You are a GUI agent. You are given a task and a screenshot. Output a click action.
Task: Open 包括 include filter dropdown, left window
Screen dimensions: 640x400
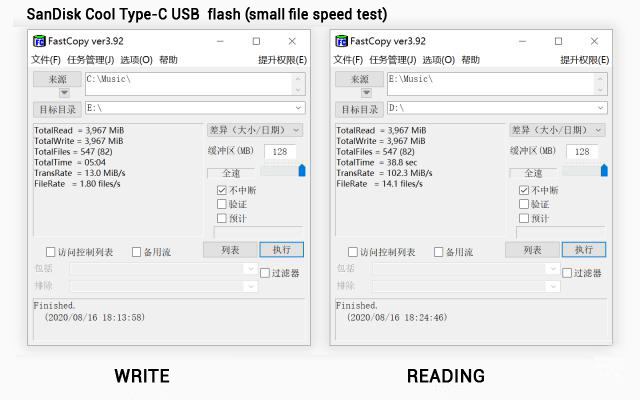(250, 269)
